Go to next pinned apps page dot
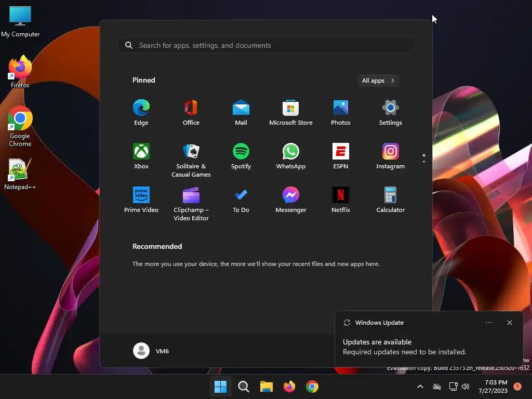The image size is (532, 399). click(424, 162)
